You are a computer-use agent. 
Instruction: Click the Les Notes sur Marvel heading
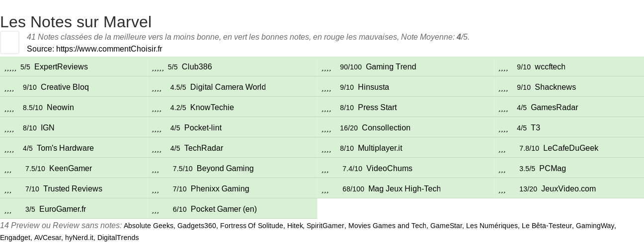pos(76,22)
